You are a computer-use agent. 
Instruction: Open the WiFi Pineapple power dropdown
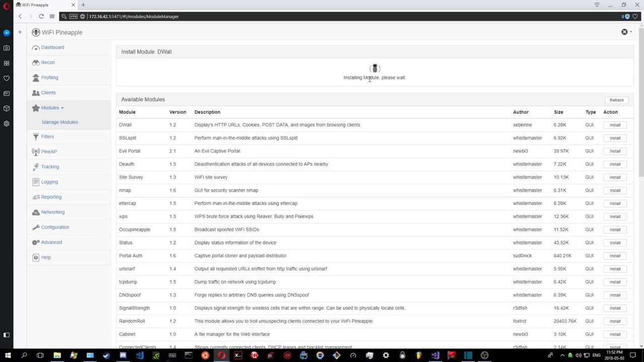(626, 32)
